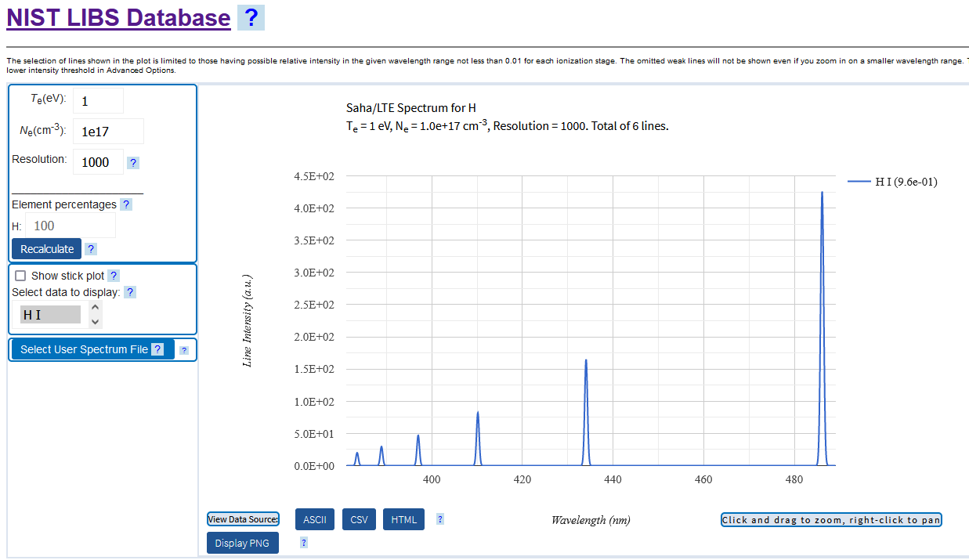Click the y-axis tick label 4.5E+02
Image resolution: width=969 pixels, height=560 pixels.
click(x=314, y=176)
